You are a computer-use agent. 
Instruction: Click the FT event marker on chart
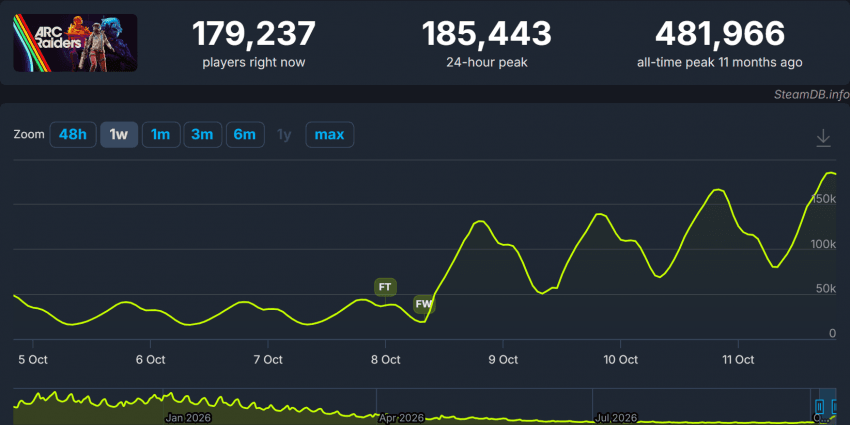click(385, 287)
